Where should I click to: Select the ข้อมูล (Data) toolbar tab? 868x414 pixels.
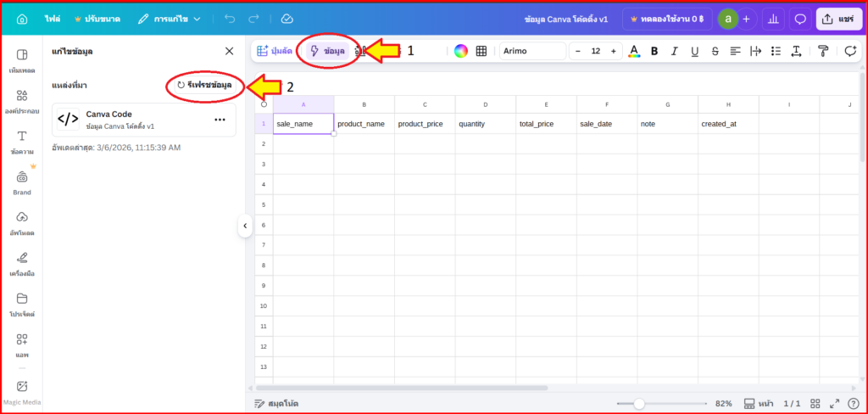(x=329, y=51)
